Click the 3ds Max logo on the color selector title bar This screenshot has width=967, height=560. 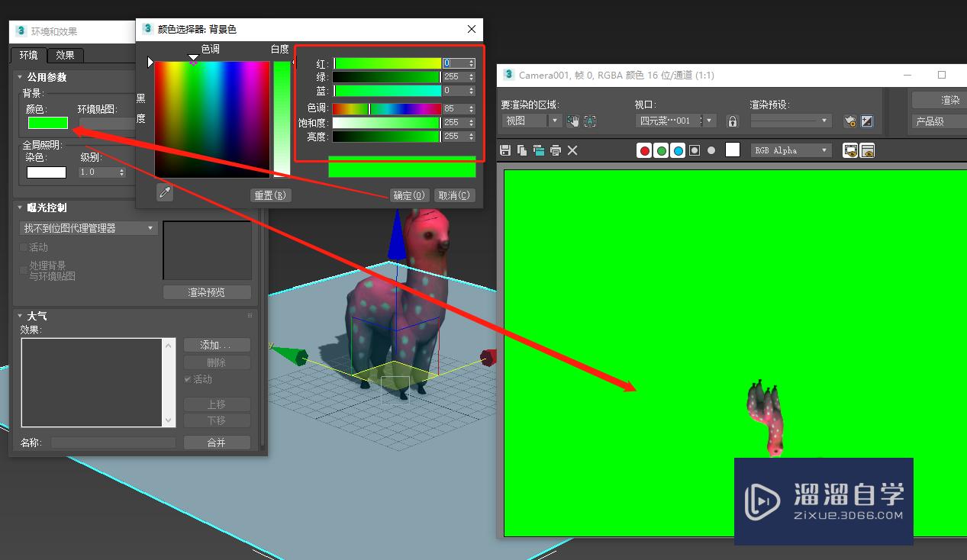tap(148, 29)
